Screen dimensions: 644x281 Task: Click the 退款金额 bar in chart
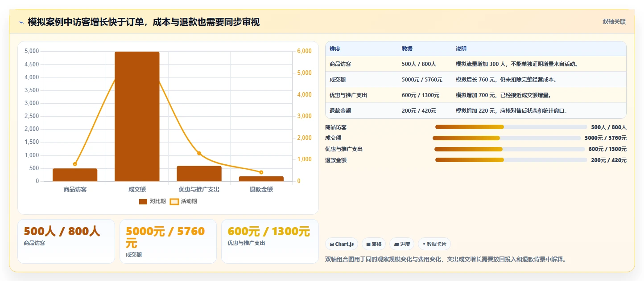(261, 179)
